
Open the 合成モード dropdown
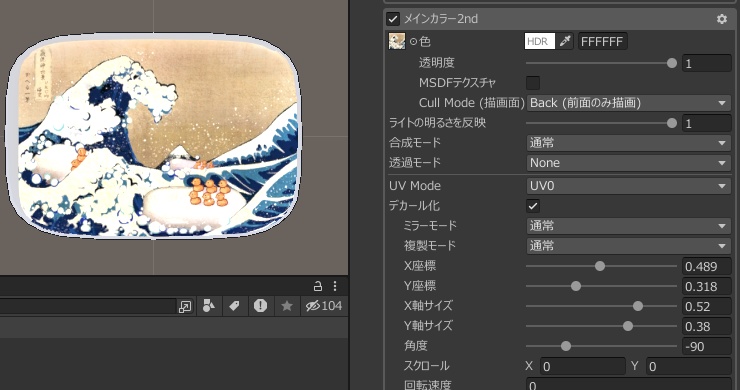coord(629,143)
